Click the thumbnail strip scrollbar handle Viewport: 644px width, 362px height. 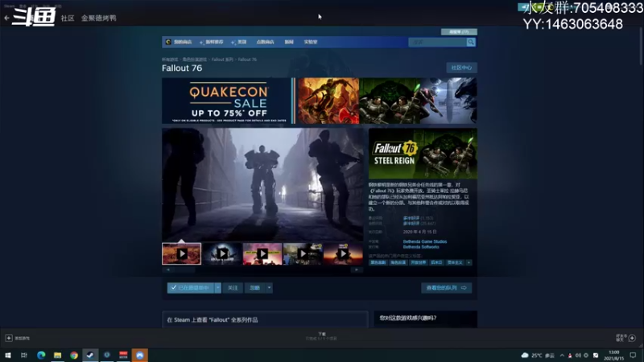click(184, 270)
